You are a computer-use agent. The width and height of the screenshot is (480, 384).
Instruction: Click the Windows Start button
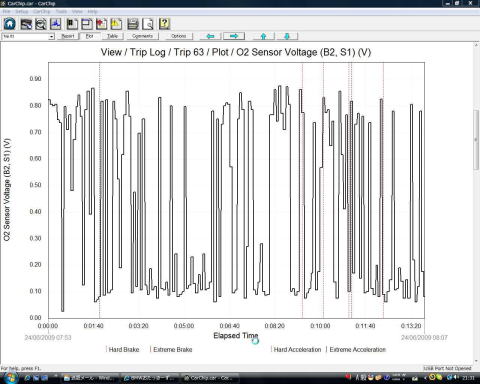pyautogui.click(x=10, y=378)
